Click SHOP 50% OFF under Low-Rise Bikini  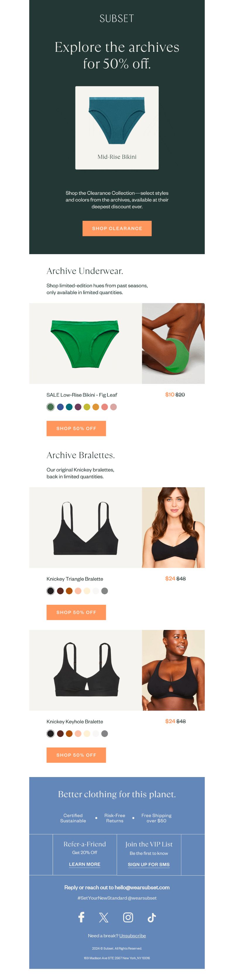coord(76,428)
